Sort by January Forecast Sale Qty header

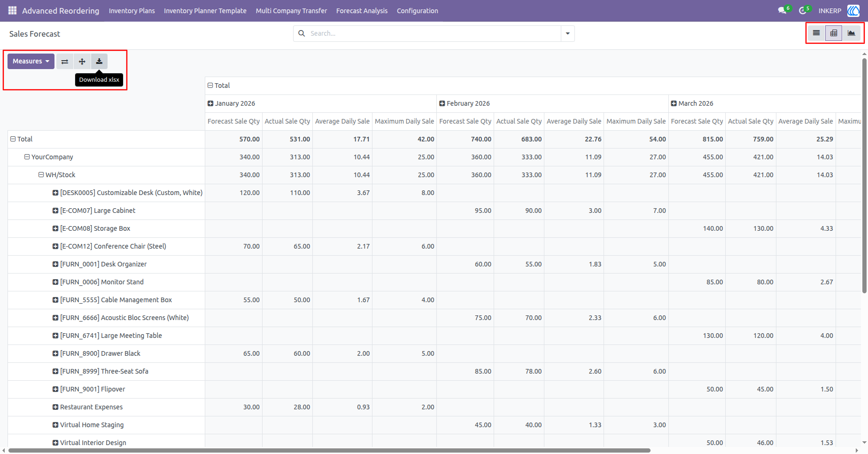(x=233, y=121)
